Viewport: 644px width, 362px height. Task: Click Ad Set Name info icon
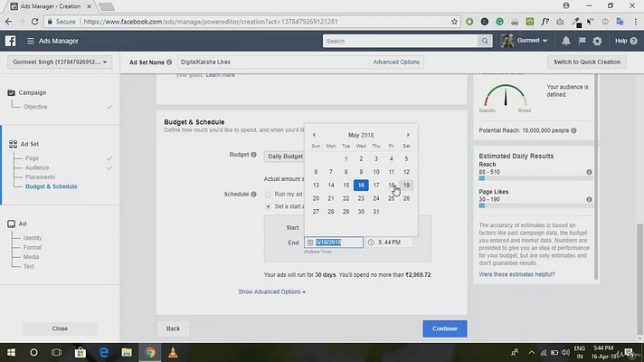169,62
